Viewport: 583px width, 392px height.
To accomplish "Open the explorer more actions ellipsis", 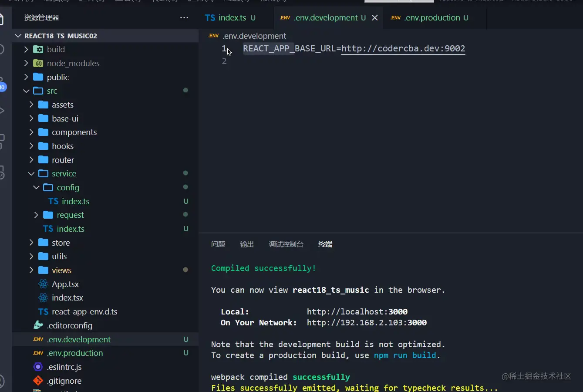I will (184, 18).
